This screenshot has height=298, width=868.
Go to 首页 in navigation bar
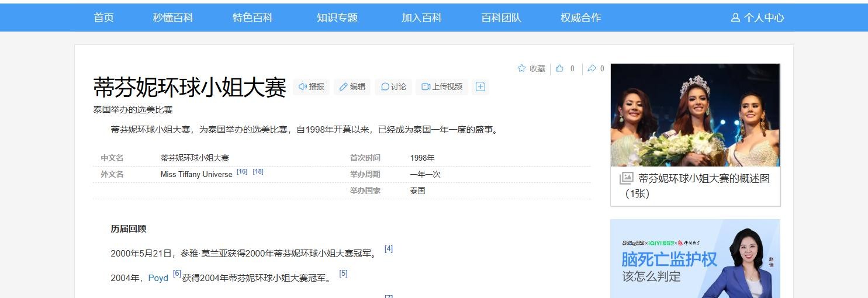pos(103,18)
